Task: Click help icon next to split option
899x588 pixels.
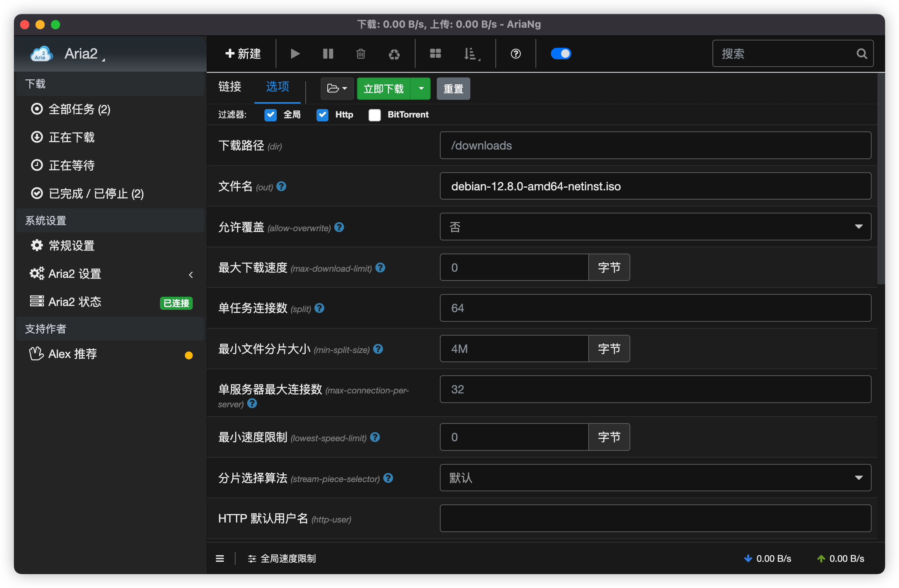Action: coord(319,308)
